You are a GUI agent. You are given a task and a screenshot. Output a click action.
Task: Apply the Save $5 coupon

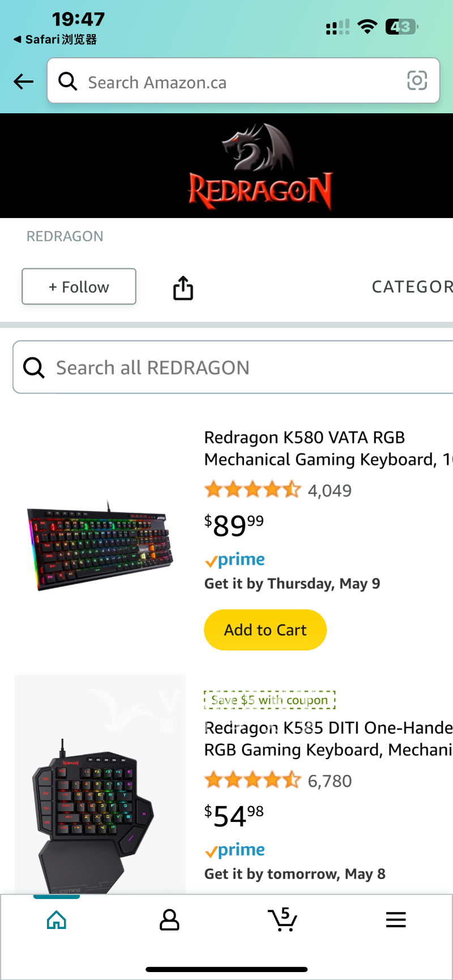[x=270, y=700]
